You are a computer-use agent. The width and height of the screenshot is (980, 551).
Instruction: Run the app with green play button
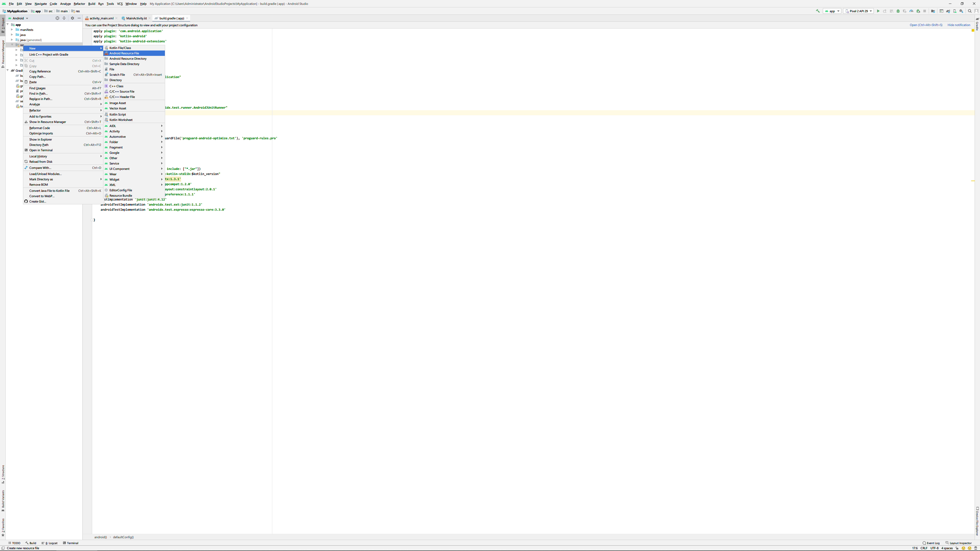coord(878,11)
